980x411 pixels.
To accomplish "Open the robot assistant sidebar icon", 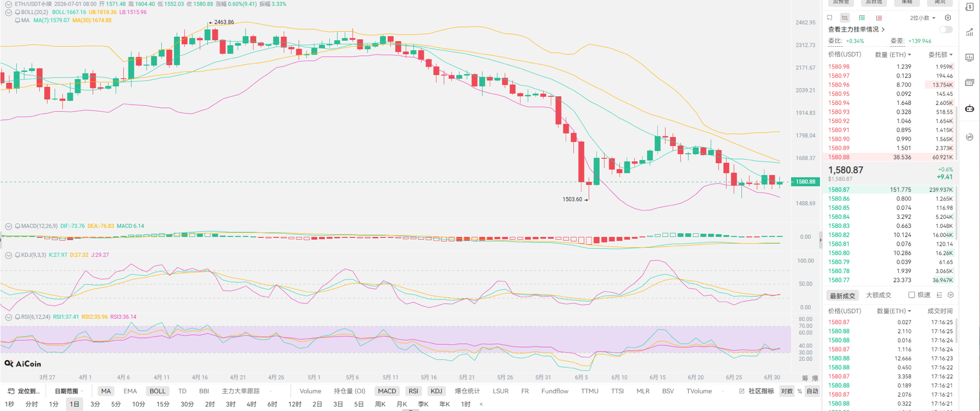I will click(x=970, y=109).
